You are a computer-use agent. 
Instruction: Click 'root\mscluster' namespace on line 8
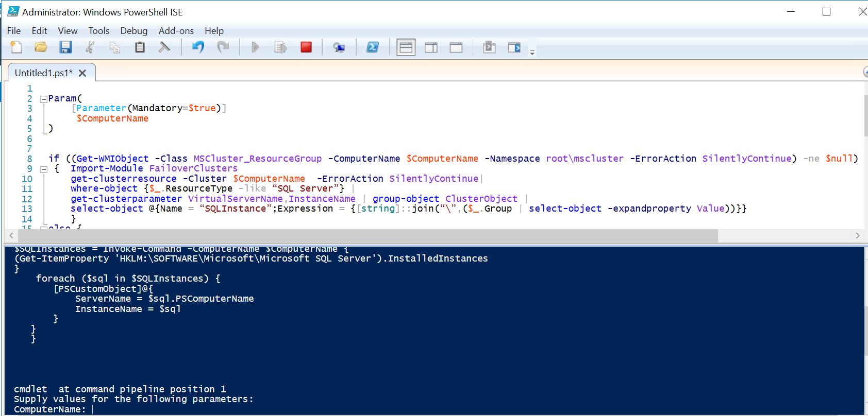click(x=585, y=159)
